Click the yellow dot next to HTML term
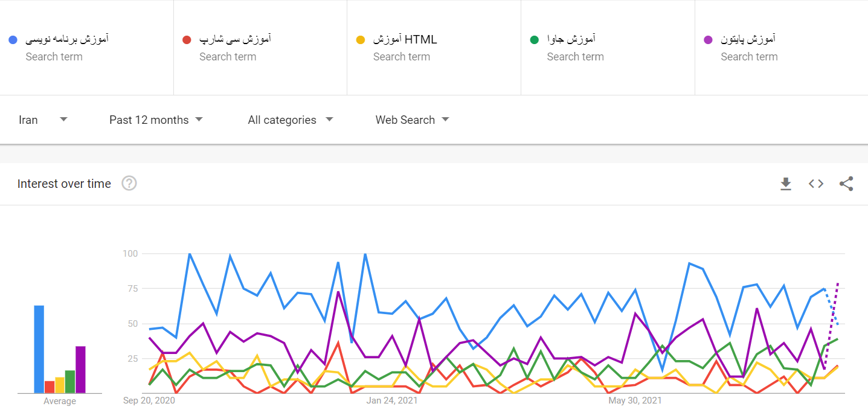 pos(361,40)
